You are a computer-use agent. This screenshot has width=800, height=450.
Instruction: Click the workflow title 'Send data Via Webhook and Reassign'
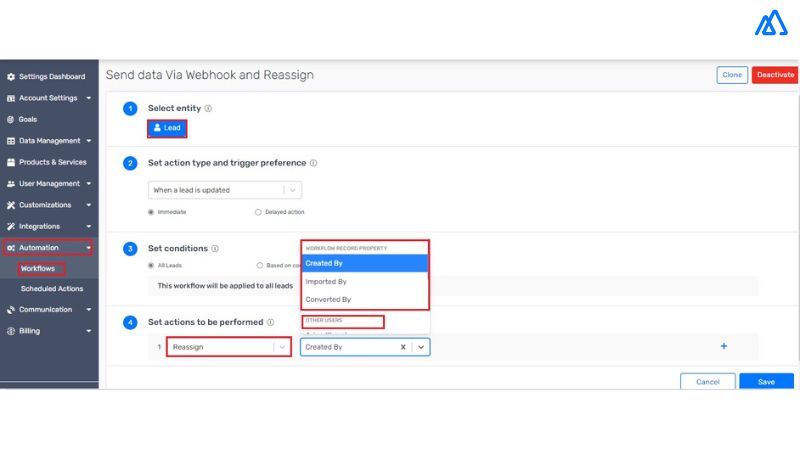tap(210, 75)
